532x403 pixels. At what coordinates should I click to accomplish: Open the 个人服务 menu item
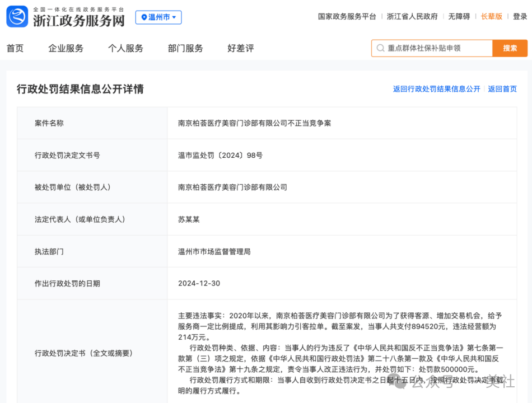(125, 48)
